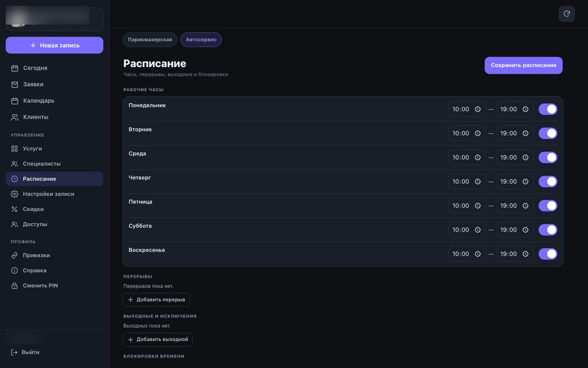The image size is (588, 368).
Task: Click clock icon in Sunday end time
Action: pyautogui.click(x=525, y=254)
